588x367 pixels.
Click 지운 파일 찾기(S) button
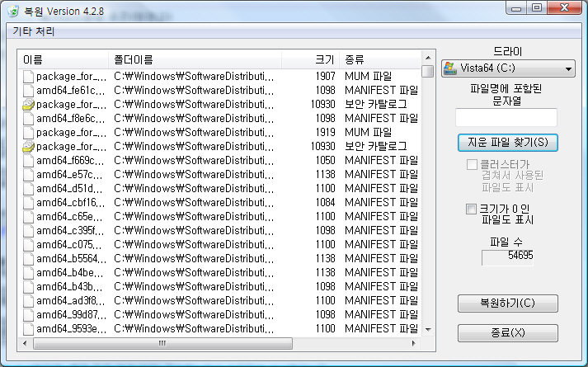508,143
